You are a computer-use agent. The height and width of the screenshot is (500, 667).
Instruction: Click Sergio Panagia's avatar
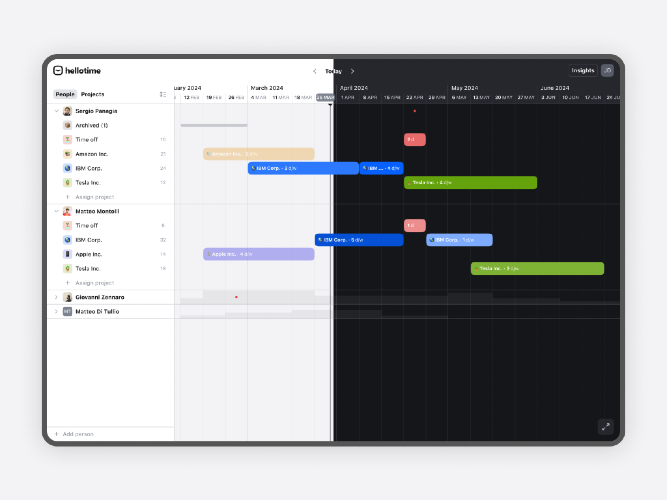pos(67,111)
